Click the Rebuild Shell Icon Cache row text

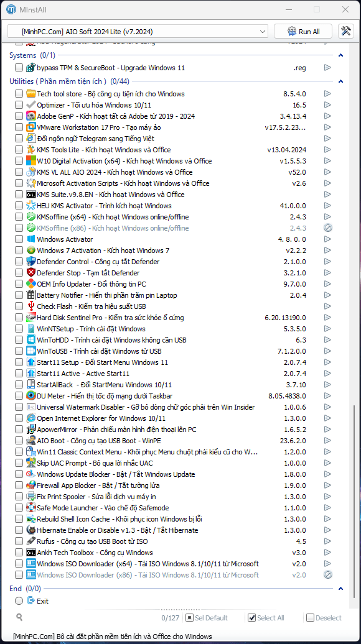tap(120, 518)
